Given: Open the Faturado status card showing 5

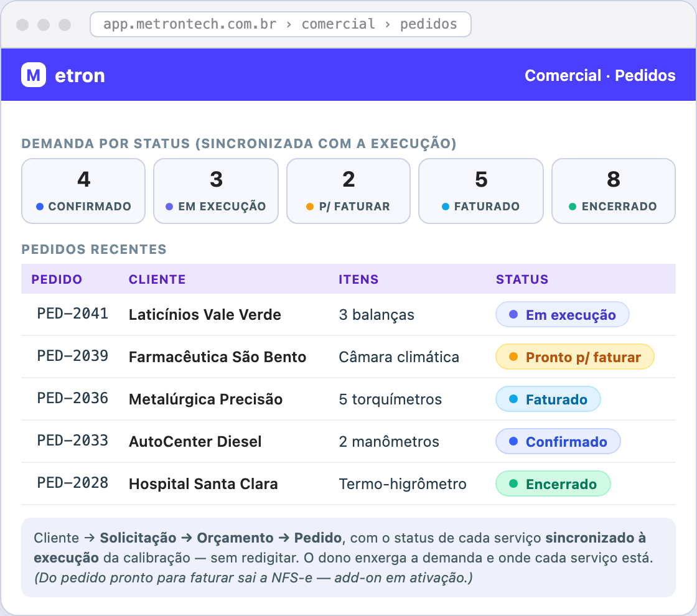Looking at the screenshot, I should click(481, 191).
